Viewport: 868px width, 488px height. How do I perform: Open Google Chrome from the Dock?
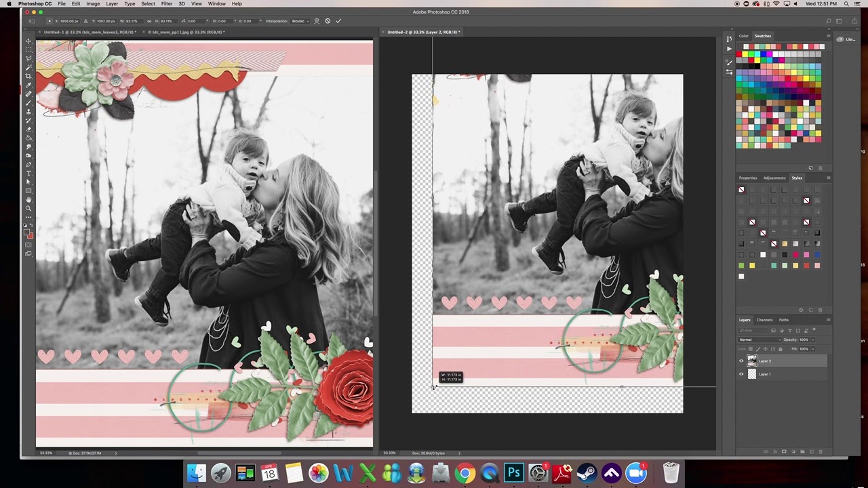point(465,472)
